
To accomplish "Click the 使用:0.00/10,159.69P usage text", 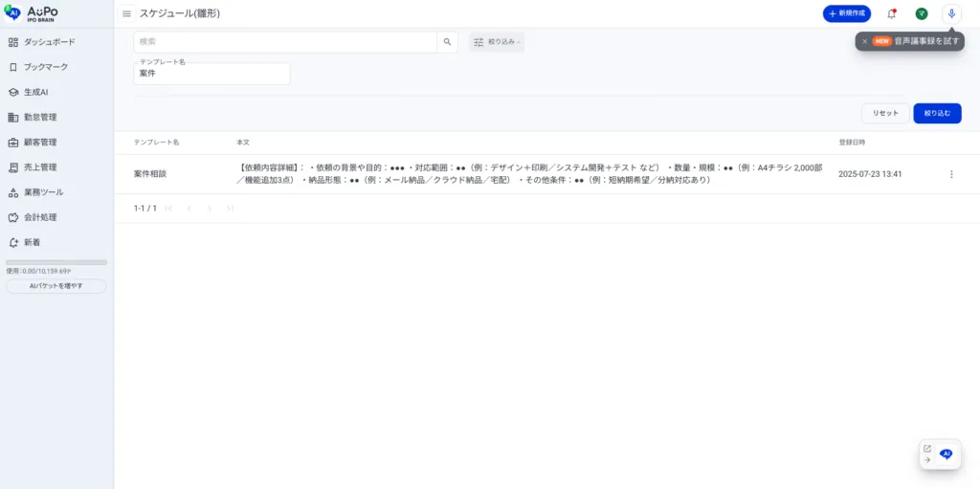I will 38,272.
